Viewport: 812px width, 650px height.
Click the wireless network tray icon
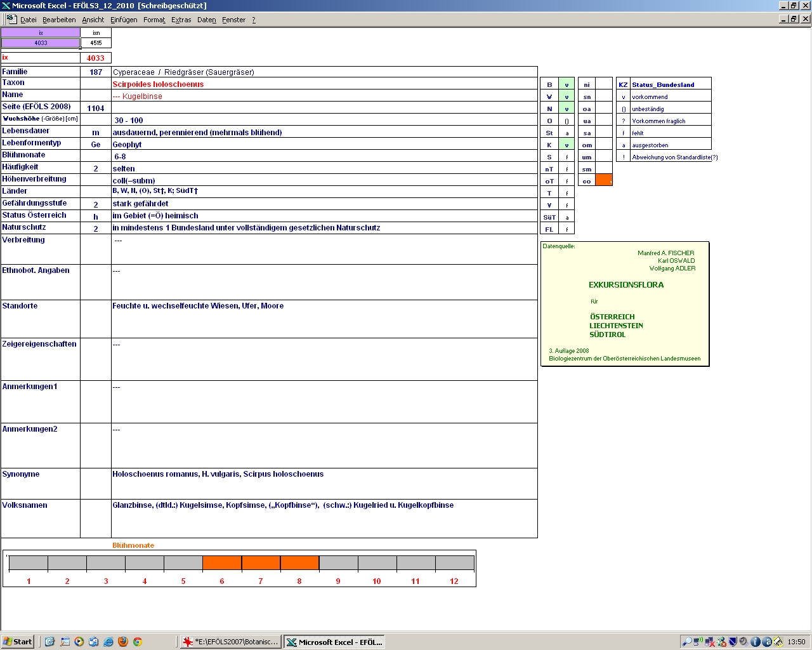pos(698,642)
